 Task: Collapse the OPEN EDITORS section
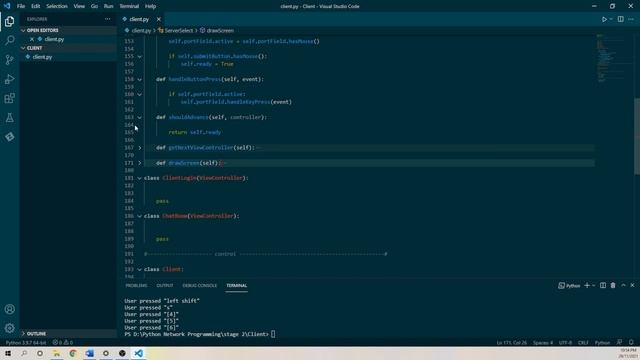23,30
